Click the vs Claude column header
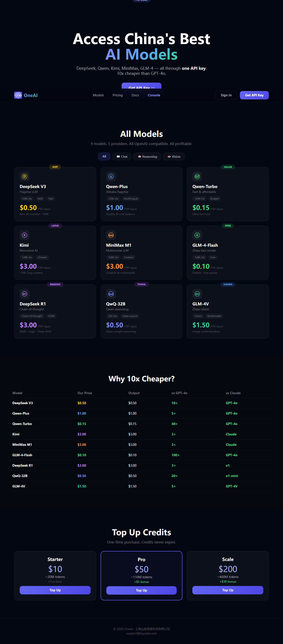 click(x=233, y=393)
